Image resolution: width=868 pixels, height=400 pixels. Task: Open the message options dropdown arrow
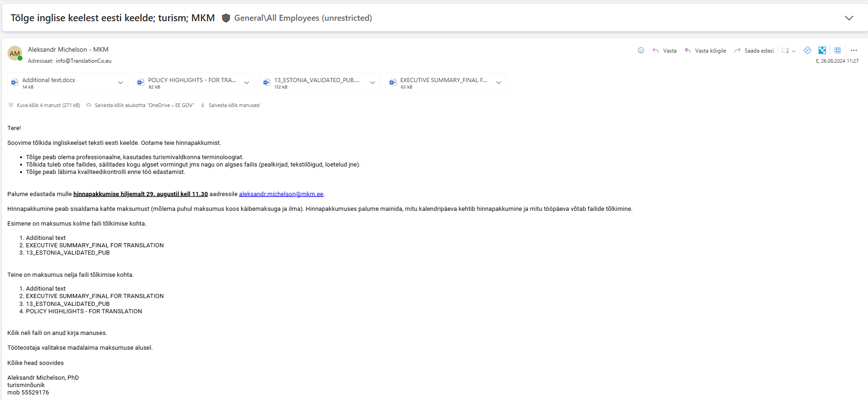pos(793,51)
